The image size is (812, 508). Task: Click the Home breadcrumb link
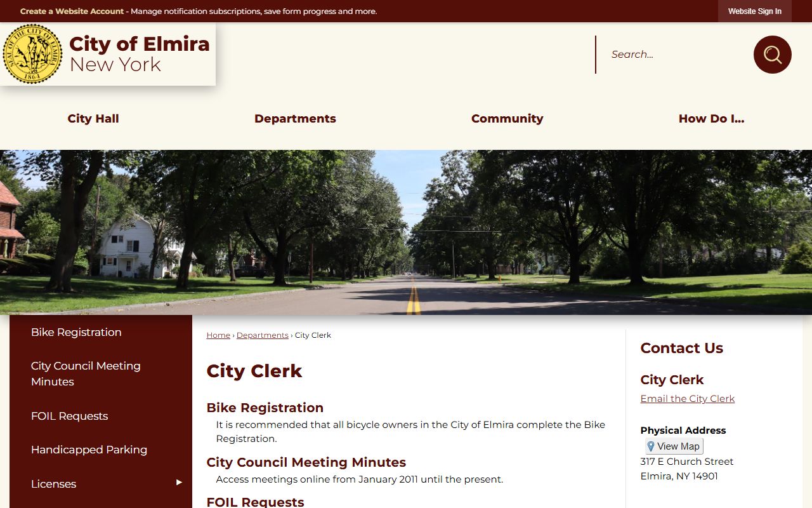click(x=218, y=335)
